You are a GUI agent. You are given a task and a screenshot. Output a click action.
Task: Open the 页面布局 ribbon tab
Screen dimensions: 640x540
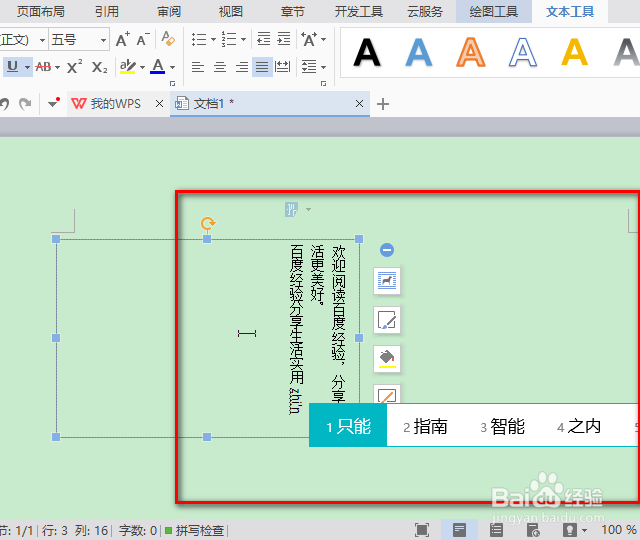pos(40,11)
